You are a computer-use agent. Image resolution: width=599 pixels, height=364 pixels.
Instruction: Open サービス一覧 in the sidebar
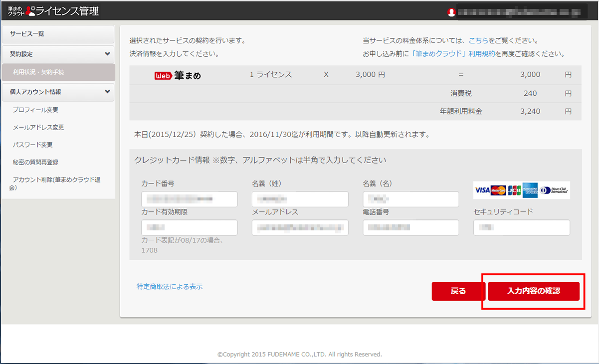58,34
